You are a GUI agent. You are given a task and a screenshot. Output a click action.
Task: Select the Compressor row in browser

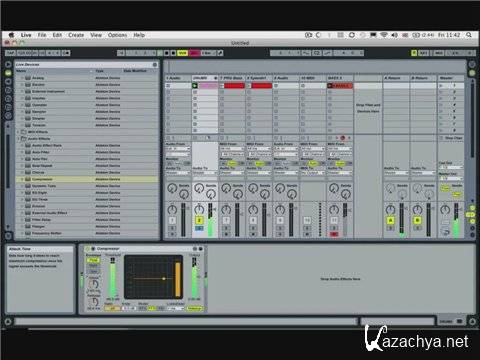[86, 179]
